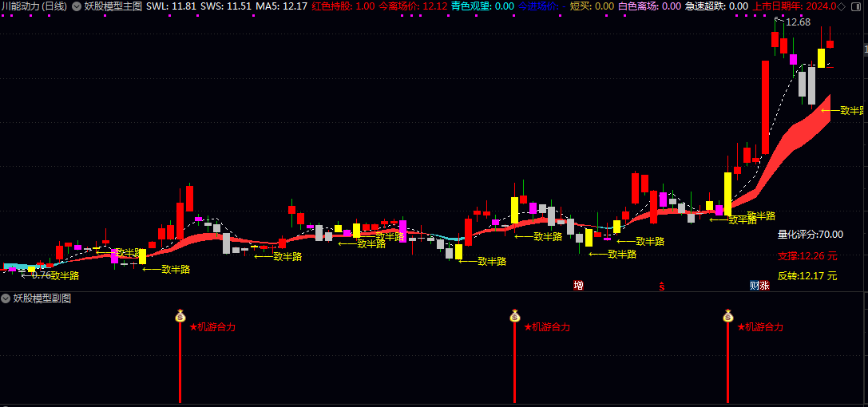Click the first money bag signal icon
Viewport: 868px width, 407px height.
pyautogui.click(x=180, y=315)
